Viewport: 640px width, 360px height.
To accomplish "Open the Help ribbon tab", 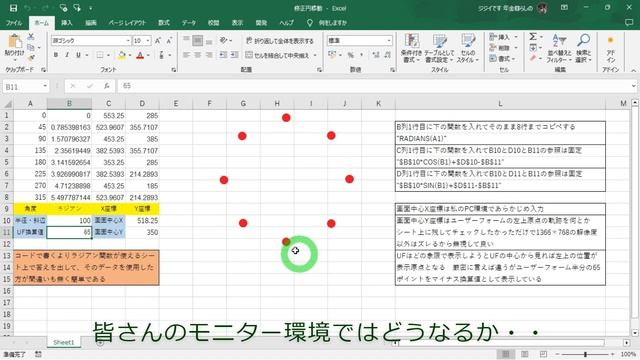I will [x=286, y=23].
